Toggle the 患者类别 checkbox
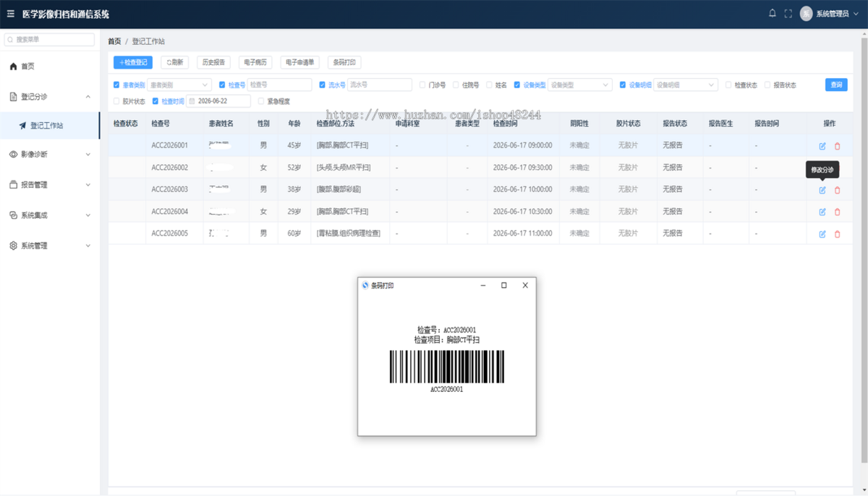The height and width of the screenshot is (496, 868). pos(116,85)
